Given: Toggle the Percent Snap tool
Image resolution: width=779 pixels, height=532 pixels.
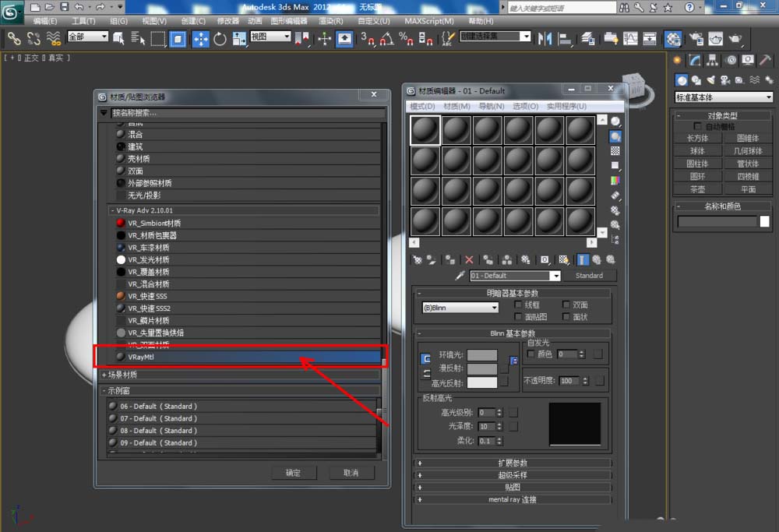Looking at the screenshot, I should (x=406, y=39).
